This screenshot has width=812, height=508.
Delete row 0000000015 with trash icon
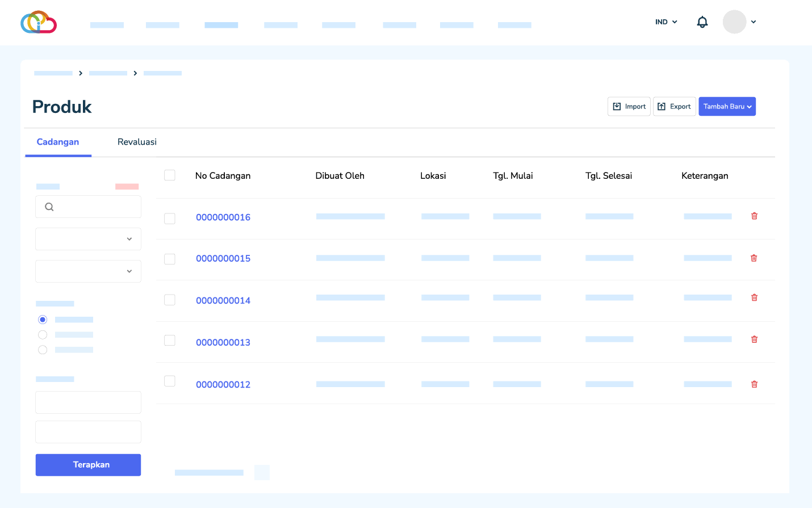pos(754,258)
